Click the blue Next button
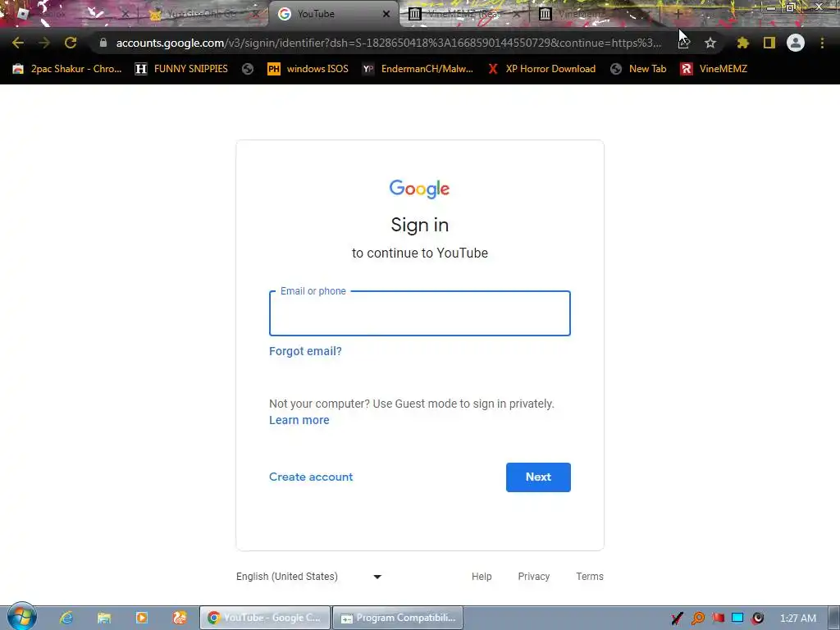The height and width of the screenshot is (630, 840). tap(538, 477)
